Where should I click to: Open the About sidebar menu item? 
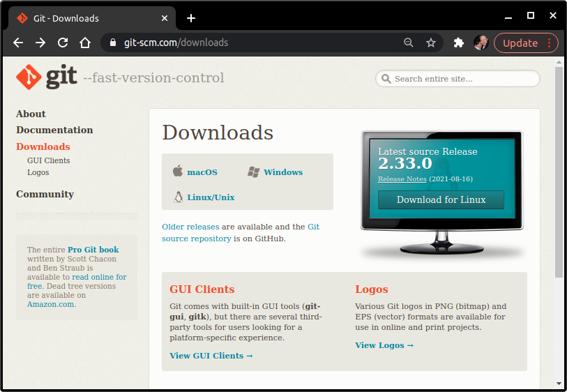(x=31, y=114)
